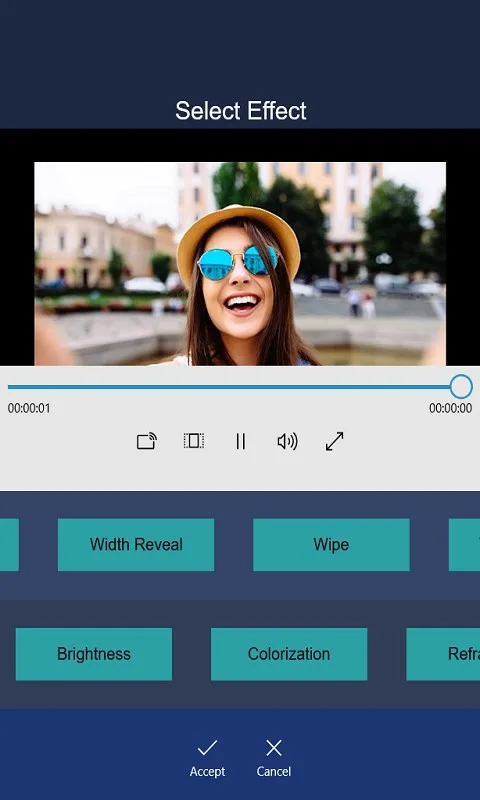Cancel effect selection

click(x=274, y=759)
